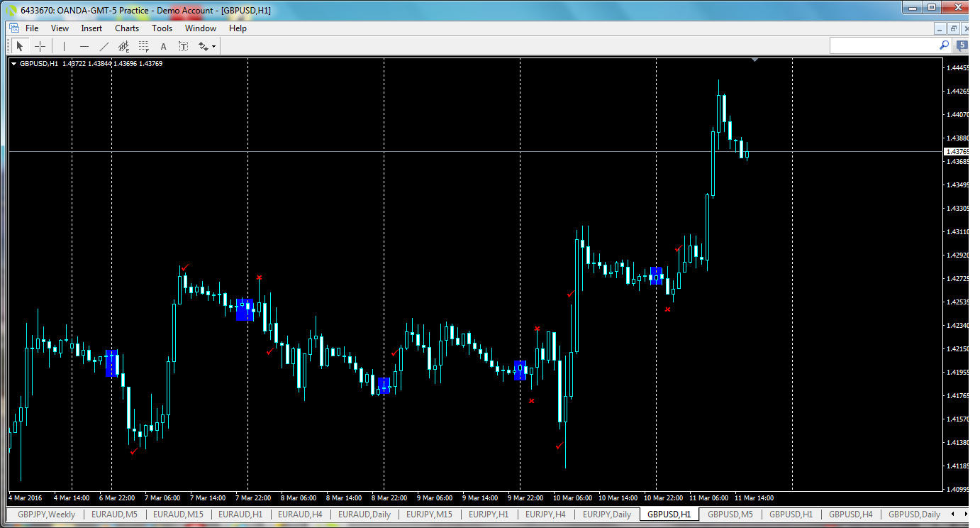Click the '11 Mar 14:00' time label
Screen dimensions: 980x528
click(x=754, y=498)
